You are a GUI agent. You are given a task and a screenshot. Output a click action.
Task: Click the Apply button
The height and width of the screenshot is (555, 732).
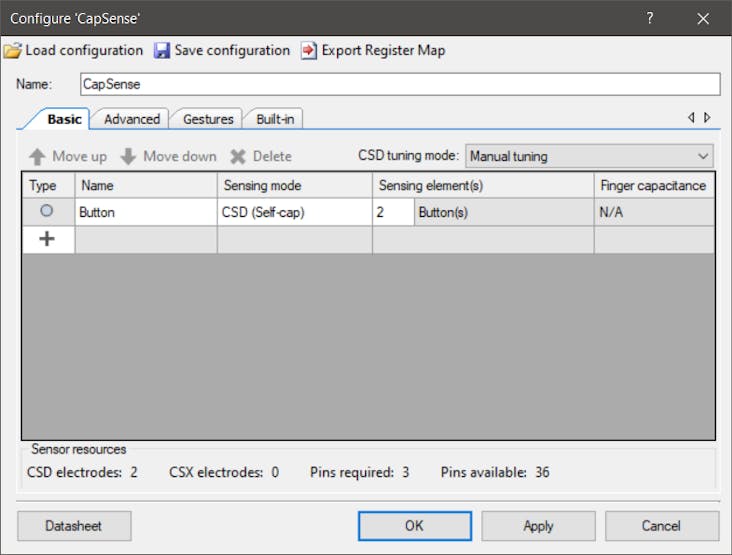coord(538,526)
